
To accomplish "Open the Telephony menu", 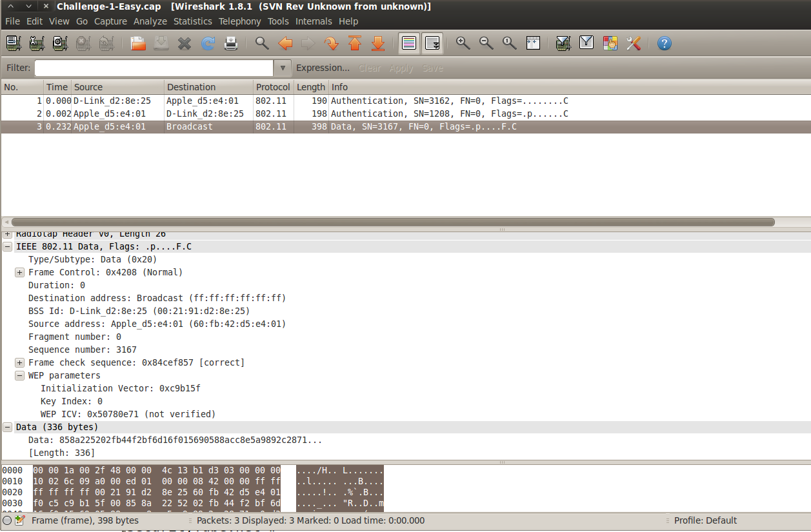I will pos(239,21).
